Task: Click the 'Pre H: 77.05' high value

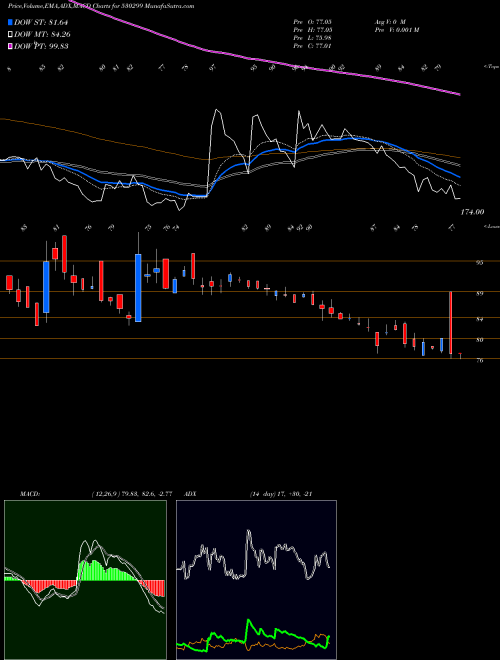Action: (x=312, y=30)
